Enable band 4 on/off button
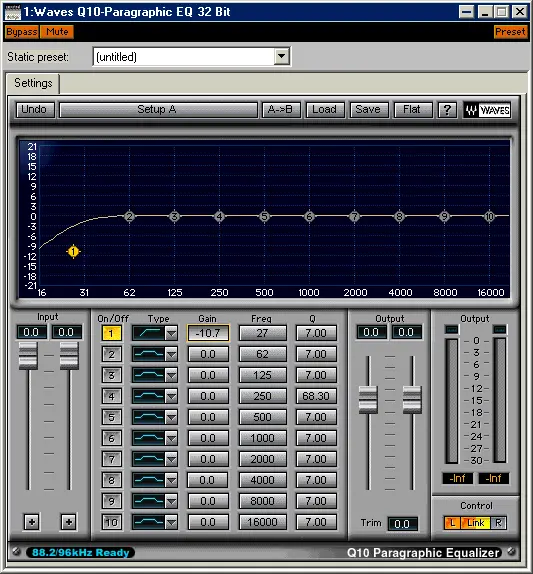This screenshot has height=574, width=533. (x=111, y=396)
